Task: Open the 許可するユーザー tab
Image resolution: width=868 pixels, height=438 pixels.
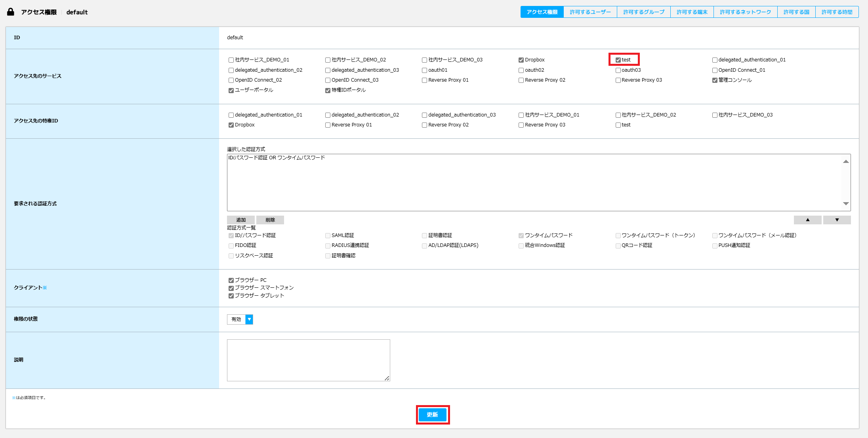Action: (590, 12)
